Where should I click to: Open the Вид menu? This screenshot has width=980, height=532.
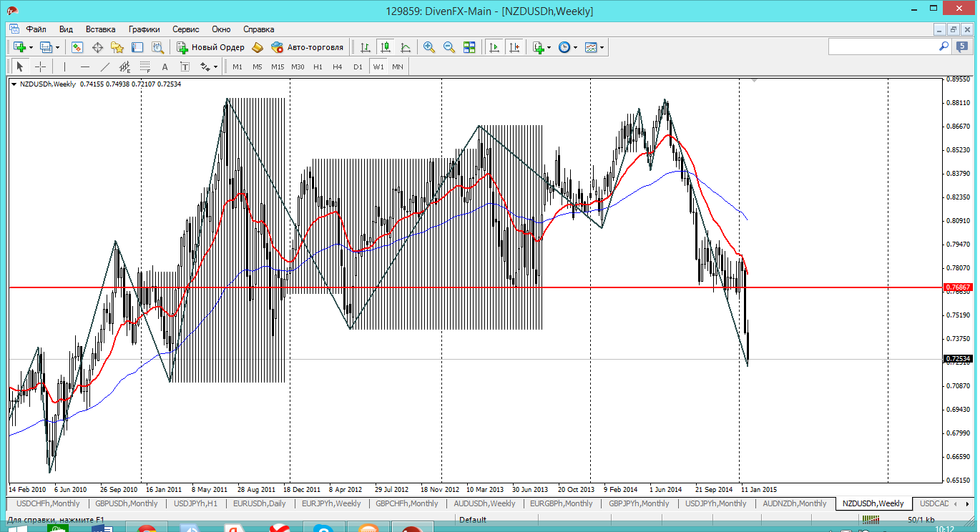point(66,29)
